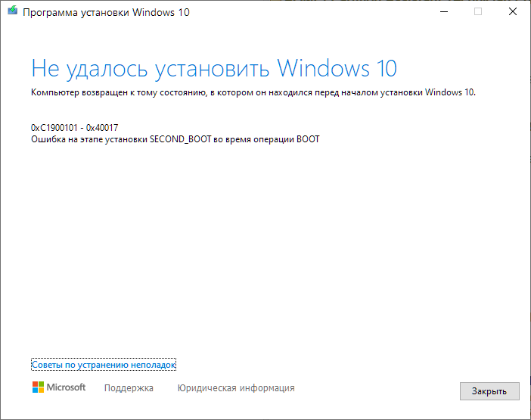Click the text Компьютер возвращен к тому состоянию
The height and width of the screenshot is (420, 531).
[119, 92]
